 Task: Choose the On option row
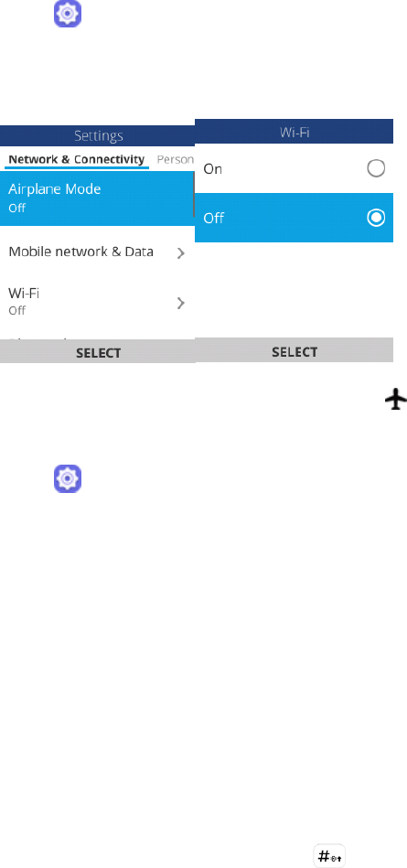[294, 168]
